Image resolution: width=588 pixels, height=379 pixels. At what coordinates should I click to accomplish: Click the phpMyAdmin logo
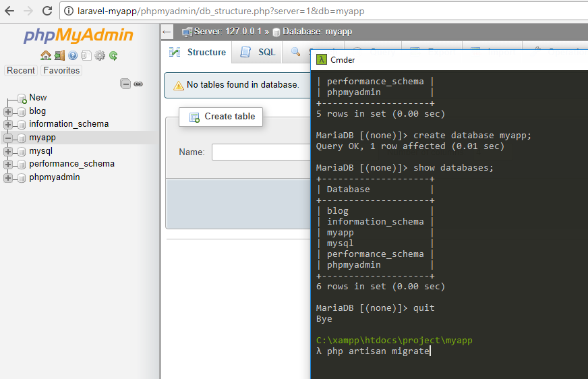(x=78, y=35)
